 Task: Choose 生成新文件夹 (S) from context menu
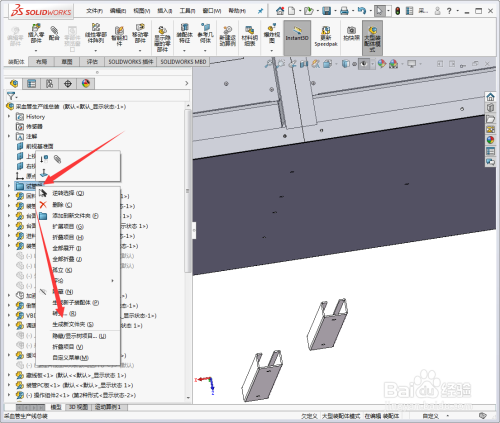[73, 324]
